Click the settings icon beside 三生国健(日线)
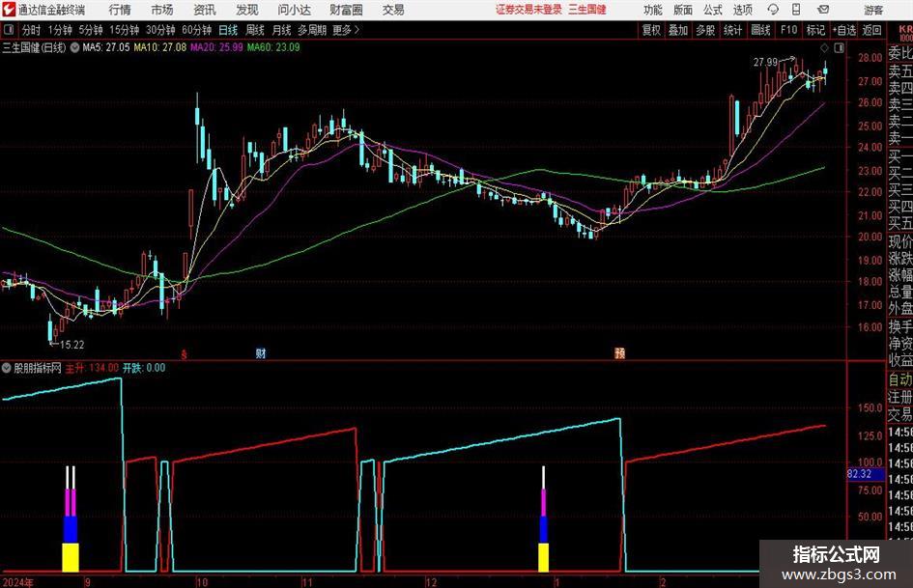The height and width of the screenshot is (588, 913). tap(74, 47)
